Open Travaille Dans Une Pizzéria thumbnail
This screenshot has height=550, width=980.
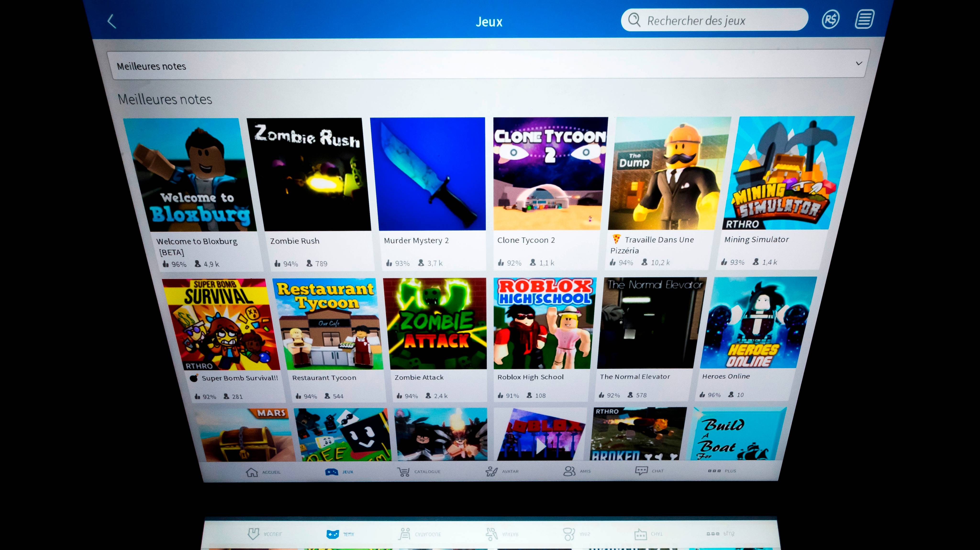point(670,173)
